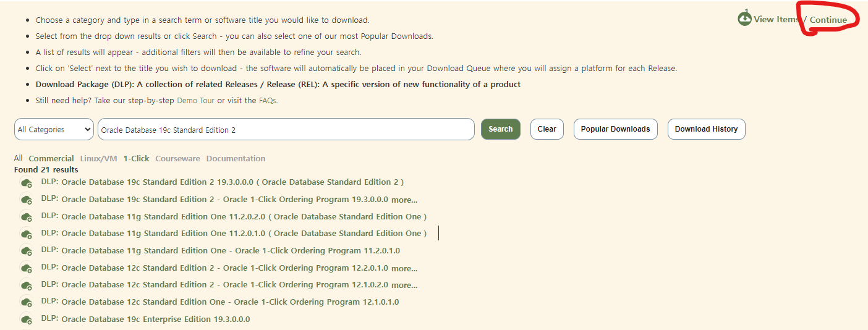The image size is (868, 330).
Task: Open Download History
Action: pos(707,129)
